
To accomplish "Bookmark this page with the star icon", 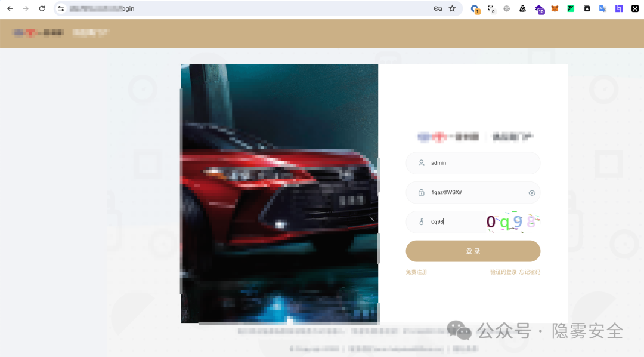I will (x=452, y=8).
